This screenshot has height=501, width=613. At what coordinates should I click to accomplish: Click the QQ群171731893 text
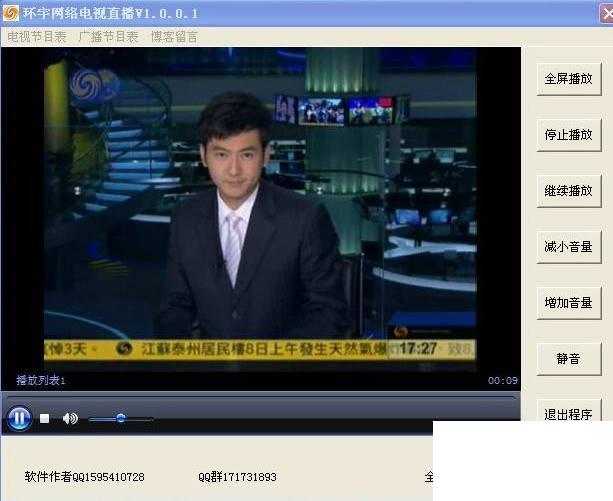(x=237, y=477)
